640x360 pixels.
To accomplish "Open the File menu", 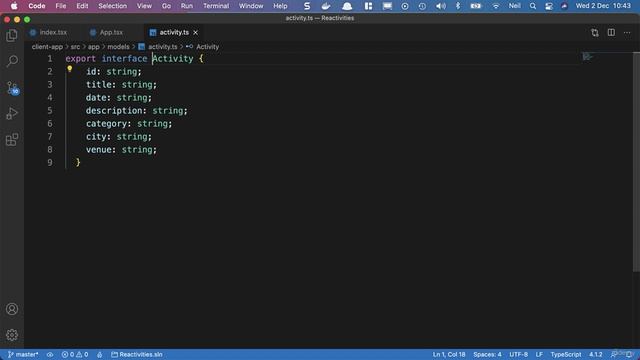I will [x=61, y=6].
